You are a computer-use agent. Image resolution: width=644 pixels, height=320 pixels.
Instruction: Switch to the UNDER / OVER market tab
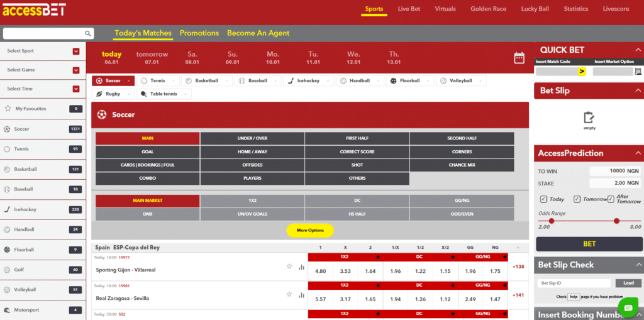252,138
